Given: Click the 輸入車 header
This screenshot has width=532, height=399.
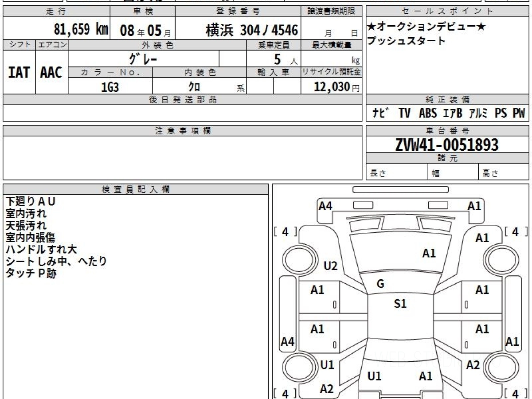Looking at the screenshot, I should [x=274, y=72].
